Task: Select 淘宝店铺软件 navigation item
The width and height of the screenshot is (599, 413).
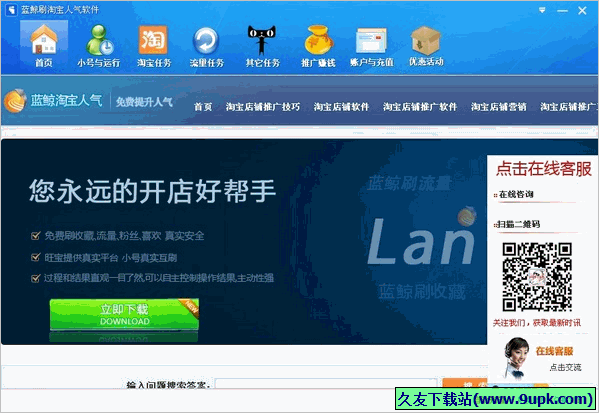Action: pos(341,107)
